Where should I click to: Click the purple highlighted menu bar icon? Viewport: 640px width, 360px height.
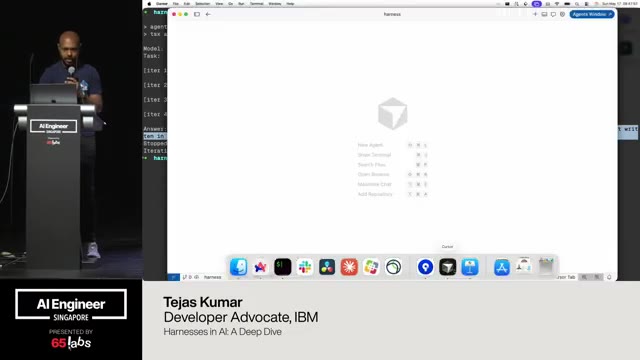537,4
